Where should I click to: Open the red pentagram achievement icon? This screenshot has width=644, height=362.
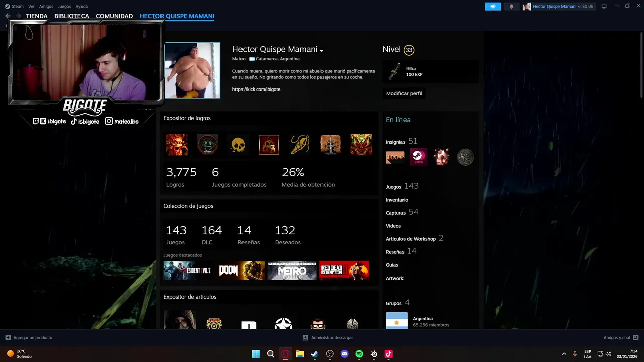point(269,145)
